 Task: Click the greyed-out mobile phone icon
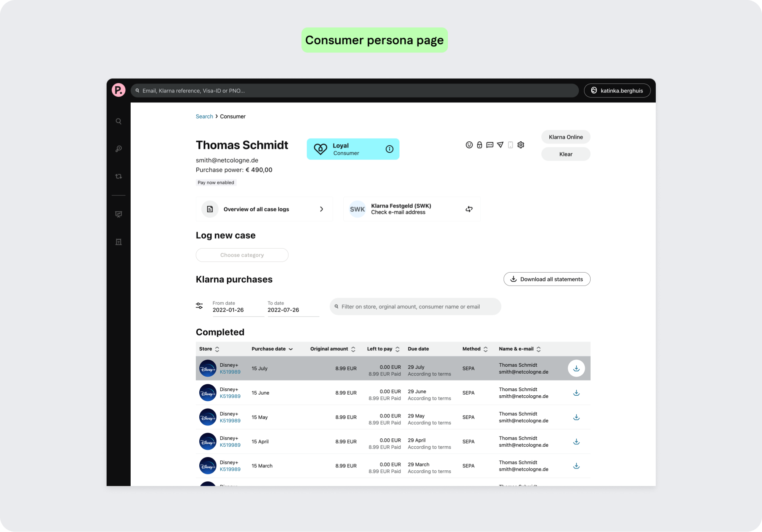511,145
